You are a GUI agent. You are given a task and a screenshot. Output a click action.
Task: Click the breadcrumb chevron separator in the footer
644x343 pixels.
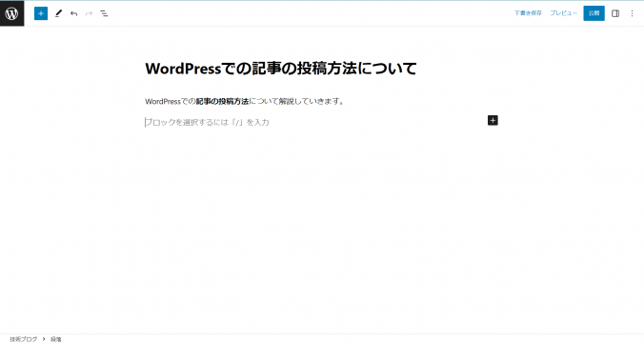click(x=44, y=339)
